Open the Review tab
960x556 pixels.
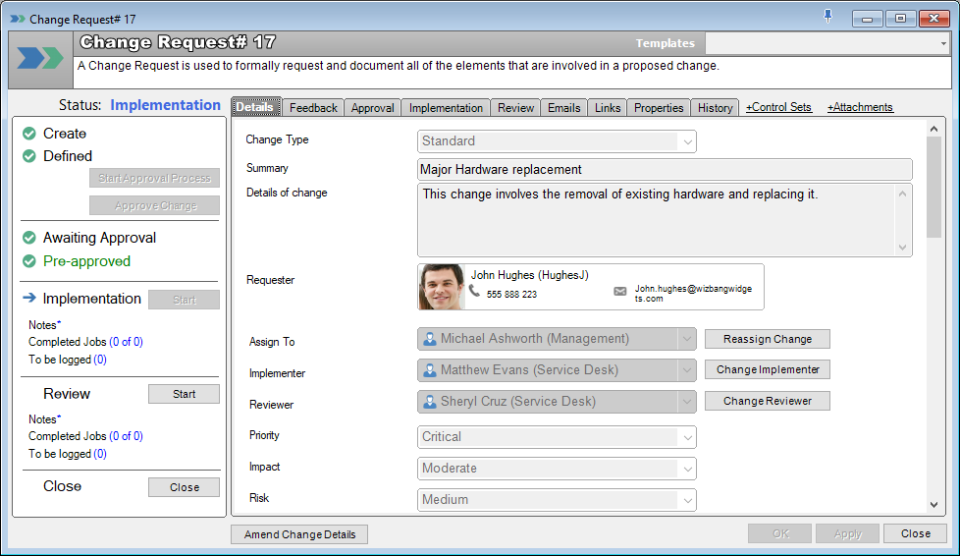tap(516, 108)
